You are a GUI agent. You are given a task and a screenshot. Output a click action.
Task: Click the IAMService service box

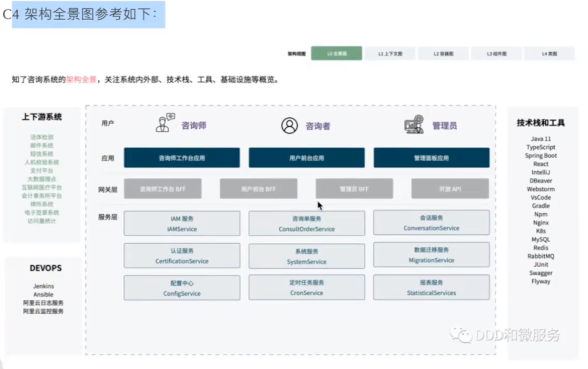(182, 223)
